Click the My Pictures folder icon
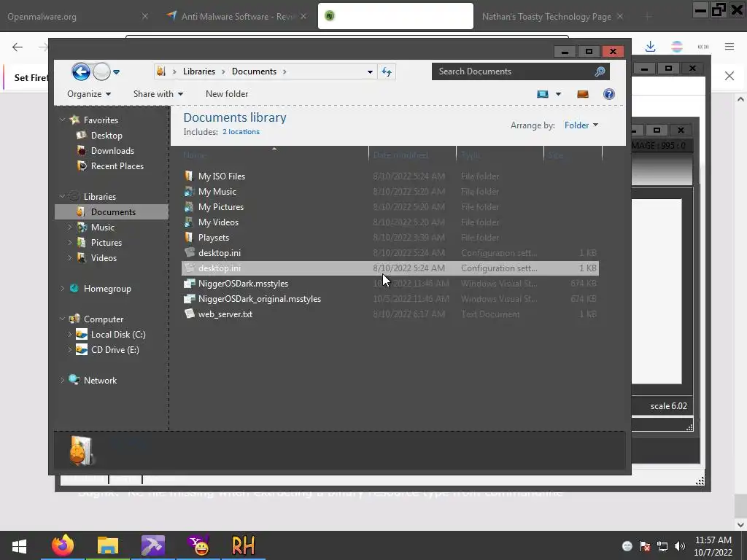Image resolution: width=747 pixels, height=560 pixels. (189, 206)
